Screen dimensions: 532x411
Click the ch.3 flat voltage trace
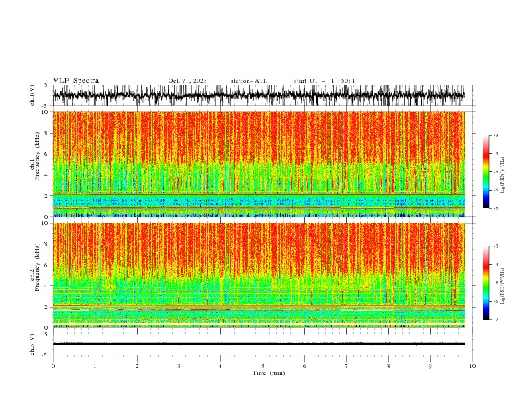(x=259, y=344)
